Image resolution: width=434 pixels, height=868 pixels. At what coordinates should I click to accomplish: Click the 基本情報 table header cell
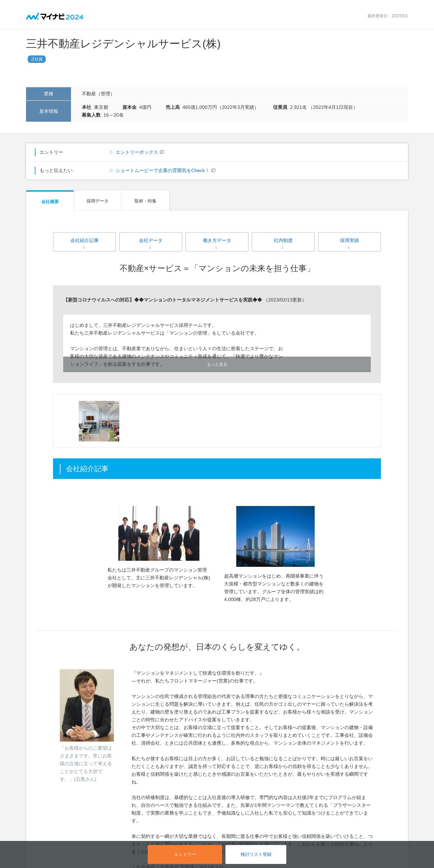coord(48,111)
